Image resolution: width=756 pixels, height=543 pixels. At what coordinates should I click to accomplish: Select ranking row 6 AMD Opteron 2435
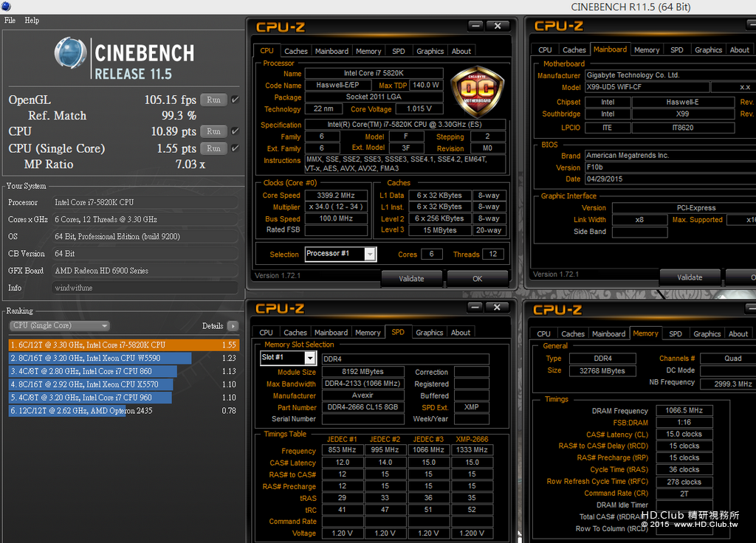click(124, 410)
